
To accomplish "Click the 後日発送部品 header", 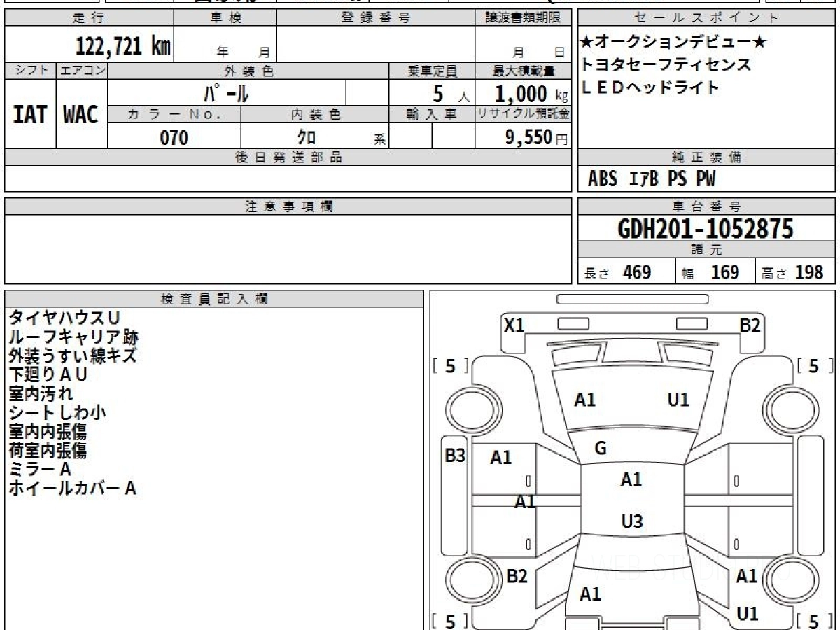I will [288, 157].
